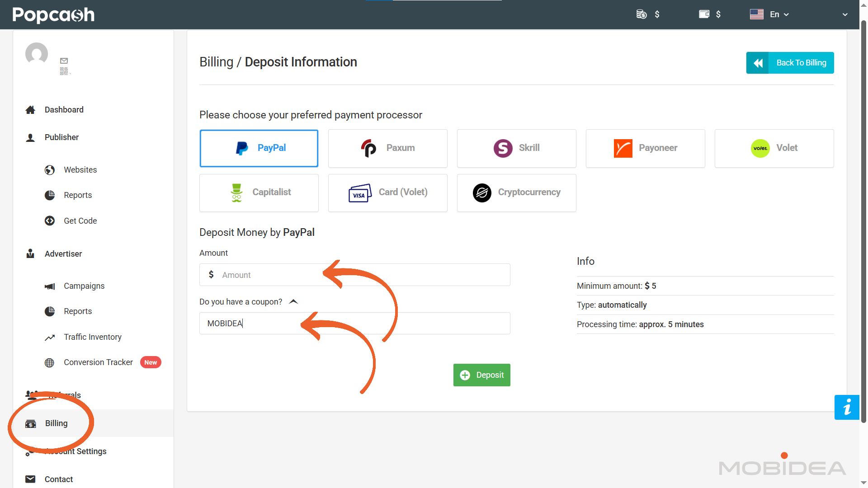Select Volet payment processor
This screenshot has width=868, height=488.
774,148
